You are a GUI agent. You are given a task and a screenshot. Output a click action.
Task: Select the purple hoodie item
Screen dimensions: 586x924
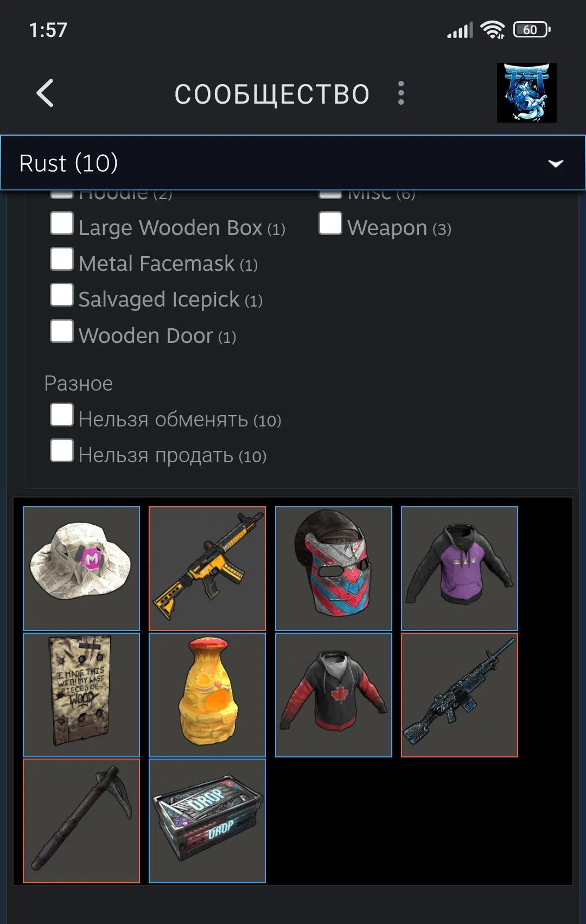pos(459,569)
